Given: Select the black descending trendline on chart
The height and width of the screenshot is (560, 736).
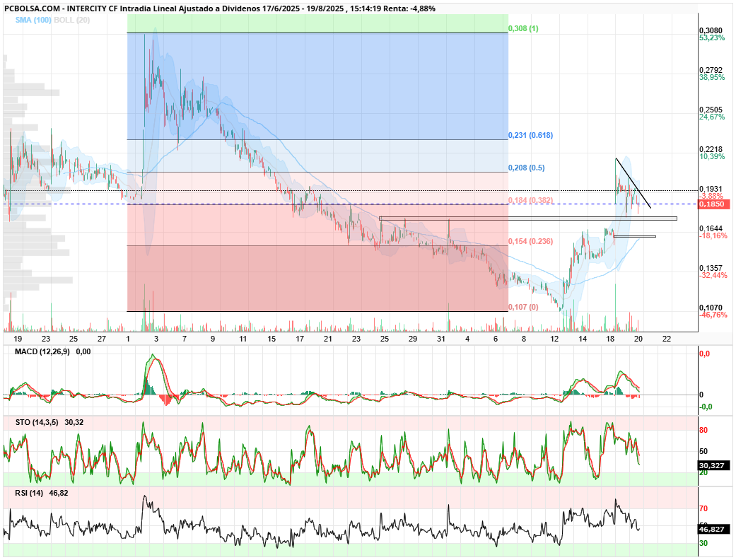Looking at the screenshot, I should pos(633,182).
